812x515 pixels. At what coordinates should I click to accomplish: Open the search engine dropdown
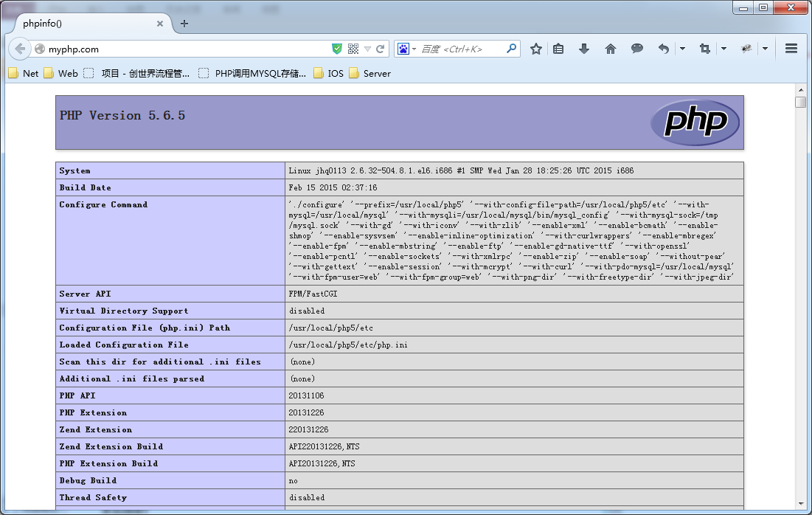[x=413, y=48]
